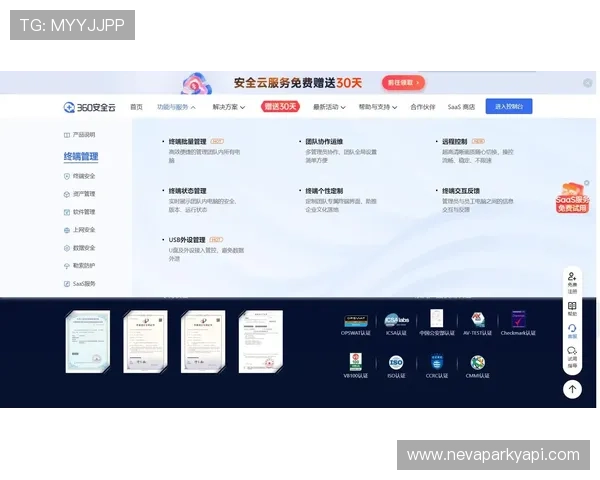600x480 pixels.
Task: Select 软件管理 in the sidebar
Action: [x=79, y=212]
